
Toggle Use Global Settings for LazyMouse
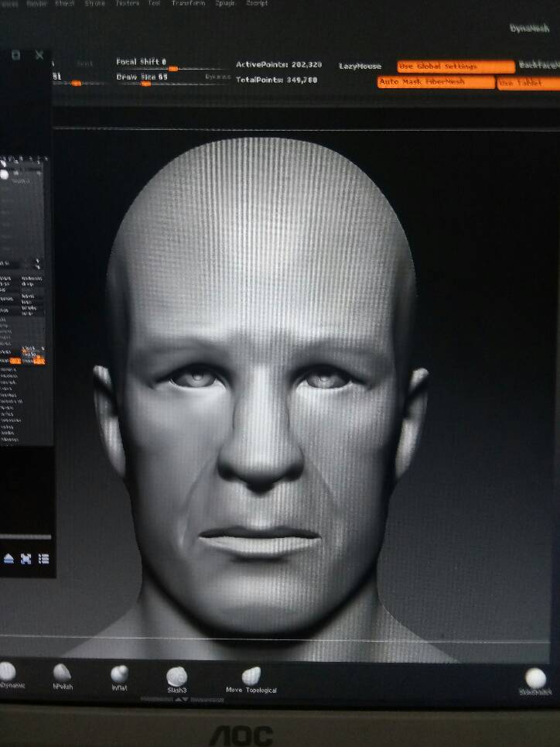click(456, 67)
